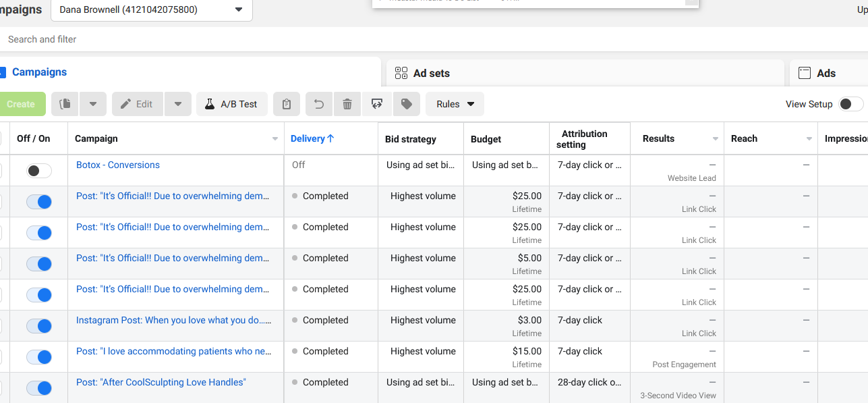Click the trash delete icon

tap(347, 104)
